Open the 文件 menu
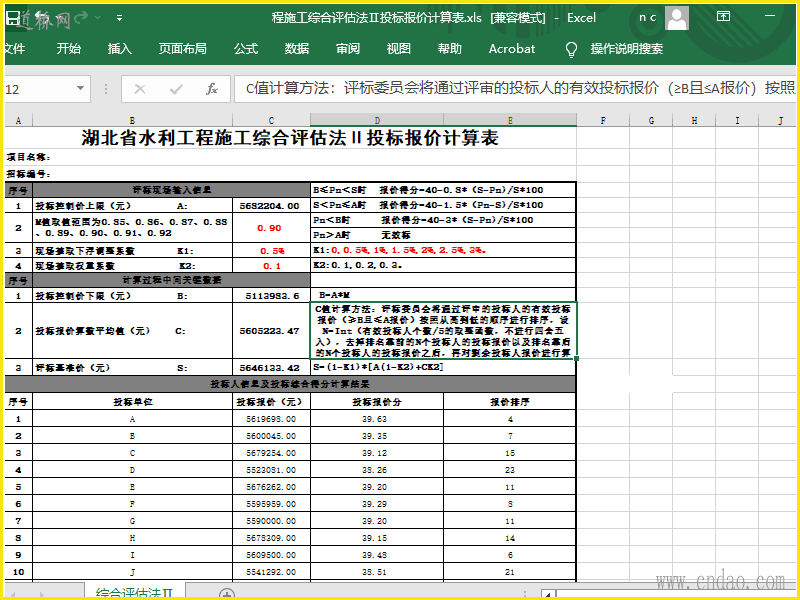 (14, 49)
